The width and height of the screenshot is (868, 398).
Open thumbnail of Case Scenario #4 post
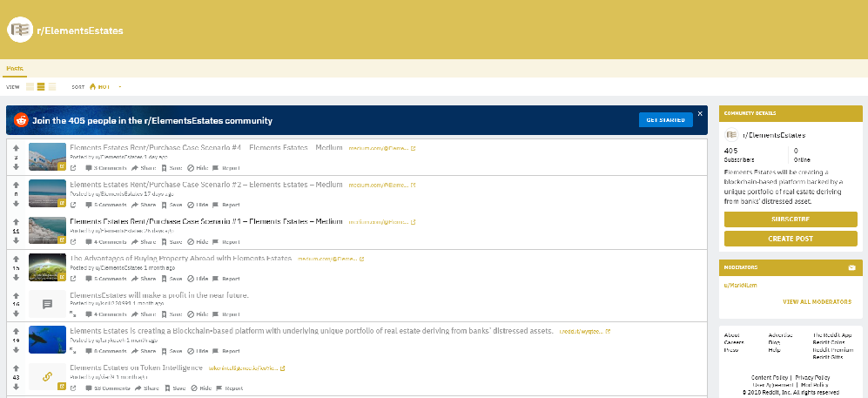(47, 157)
